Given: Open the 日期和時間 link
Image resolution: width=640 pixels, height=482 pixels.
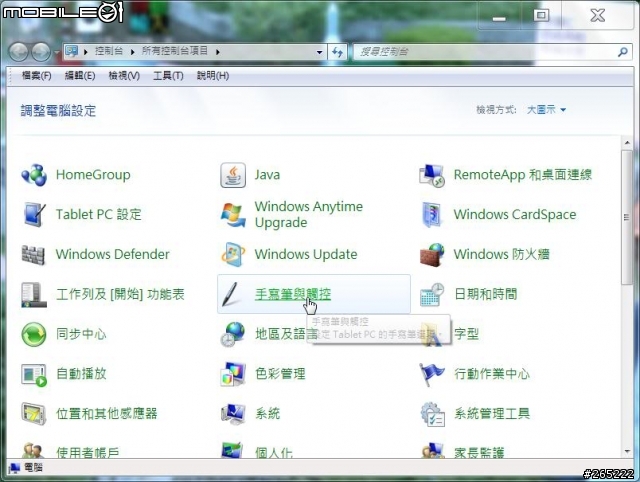Looking at the screenshot, I should click(x=485, y=294).
